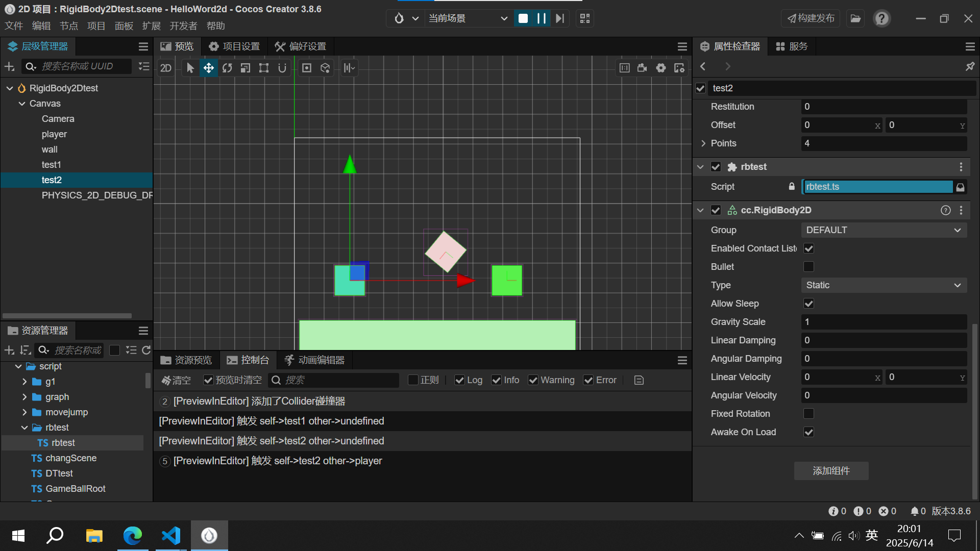Screen dimensions: 980x551
Task: Pause the running preview
Action: click(x=542, y=18)
